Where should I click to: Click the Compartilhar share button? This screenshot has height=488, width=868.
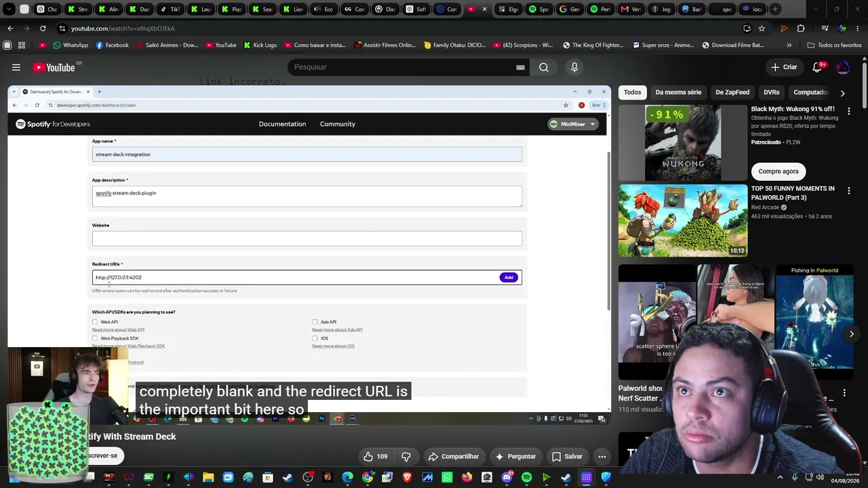[454, 456]
